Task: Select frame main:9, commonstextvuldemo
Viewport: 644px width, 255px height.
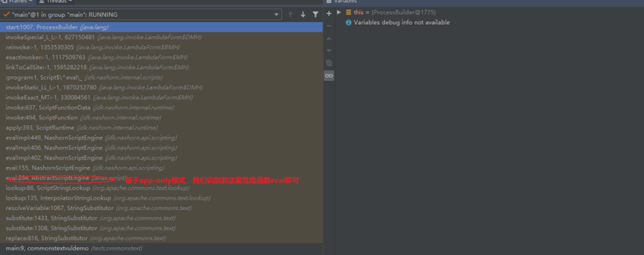Action: [161, 248]
